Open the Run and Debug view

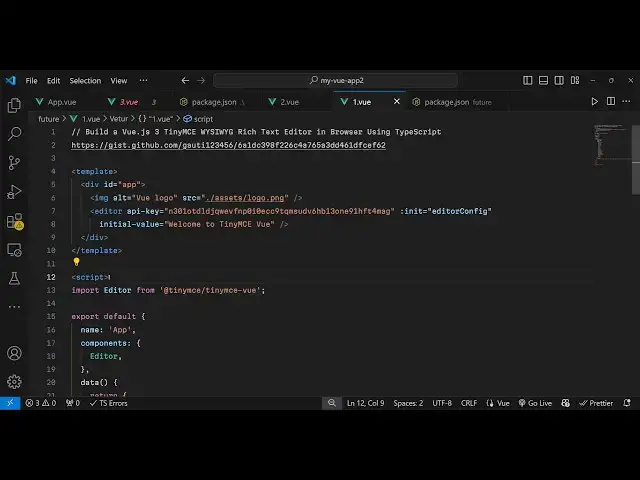click(14, 192)
